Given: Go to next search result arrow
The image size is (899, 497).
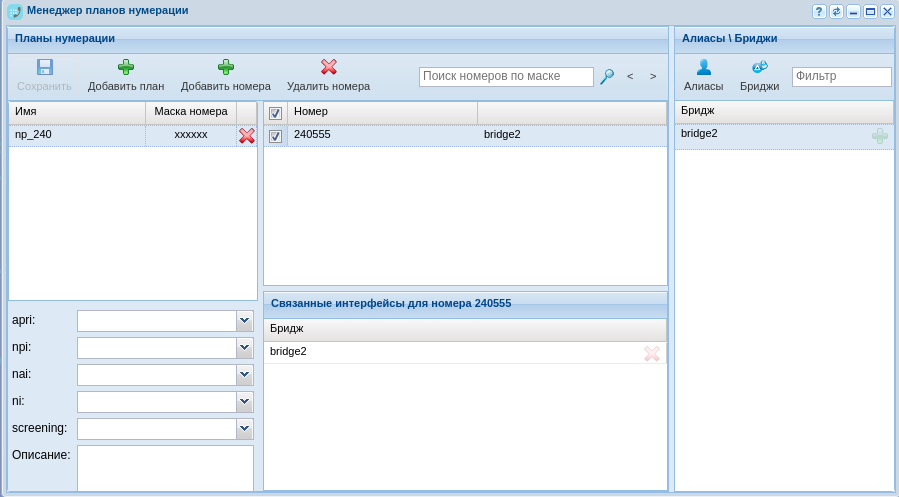Looking at the screenshot, I should coord(653,76).
